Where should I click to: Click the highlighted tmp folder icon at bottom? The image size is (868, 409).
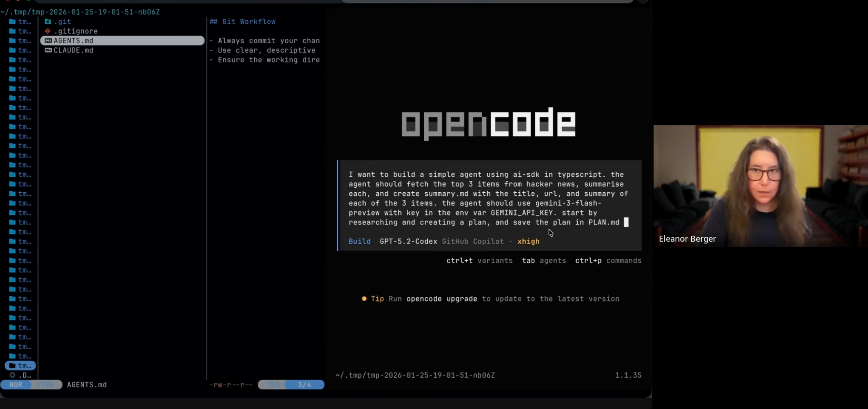[x=13, y=366]
